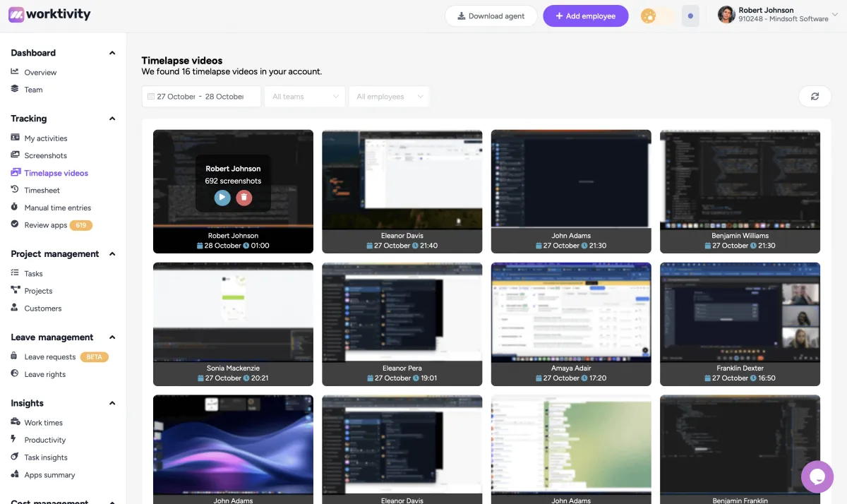
Task: Collapse the Project management section
Action: tap(112, 254)
